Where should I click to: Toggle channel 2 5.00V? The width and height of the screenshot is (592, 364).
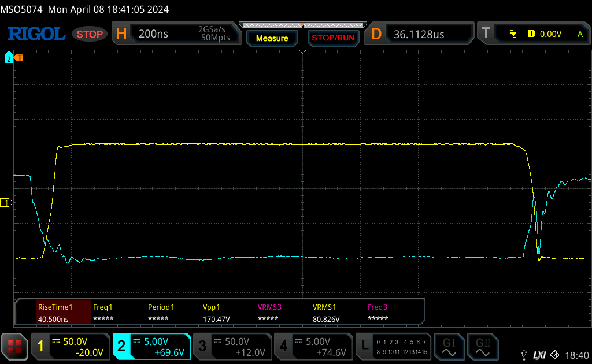coord(151,346)
